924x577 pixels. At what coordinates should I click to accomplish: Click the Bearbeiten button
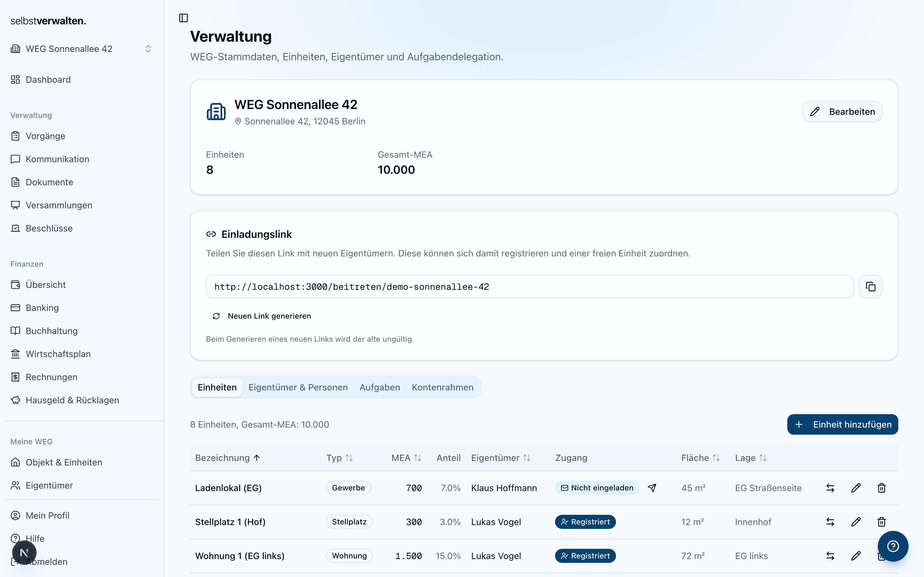842,112
